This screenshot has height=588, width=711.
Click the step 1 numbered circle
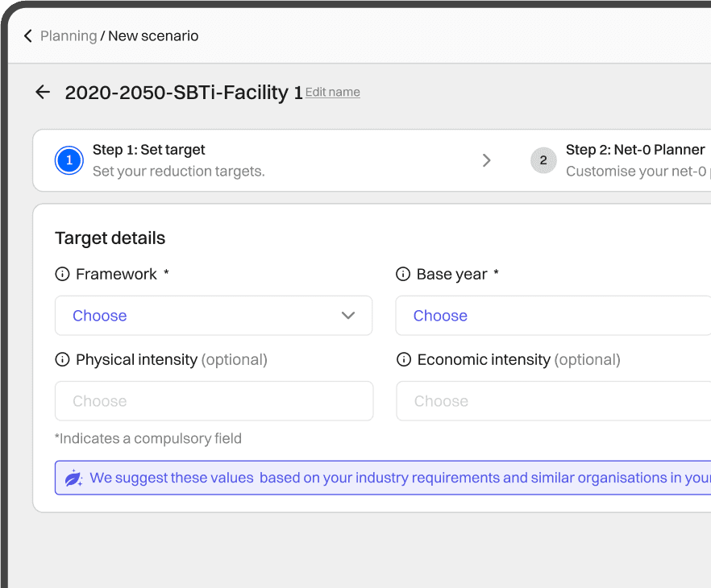pos(69,160)
